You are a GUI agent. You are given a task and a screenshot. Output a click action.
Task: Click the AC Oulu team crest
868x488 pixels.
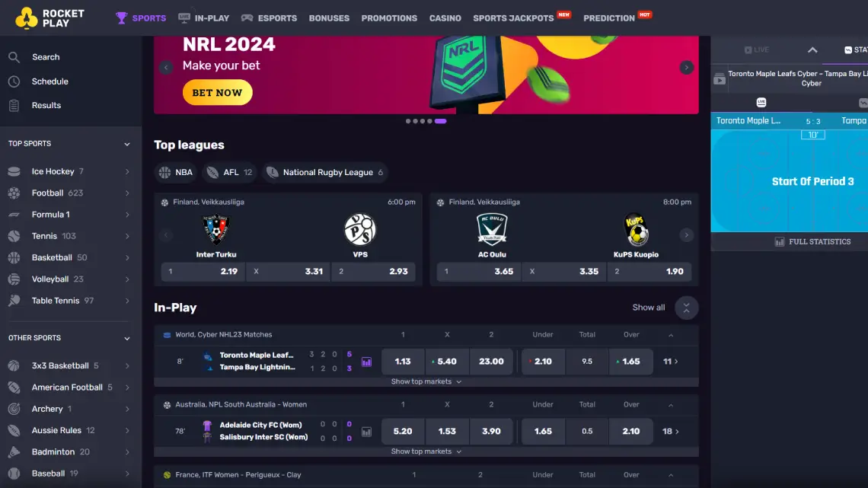click(x=492, y=229)
